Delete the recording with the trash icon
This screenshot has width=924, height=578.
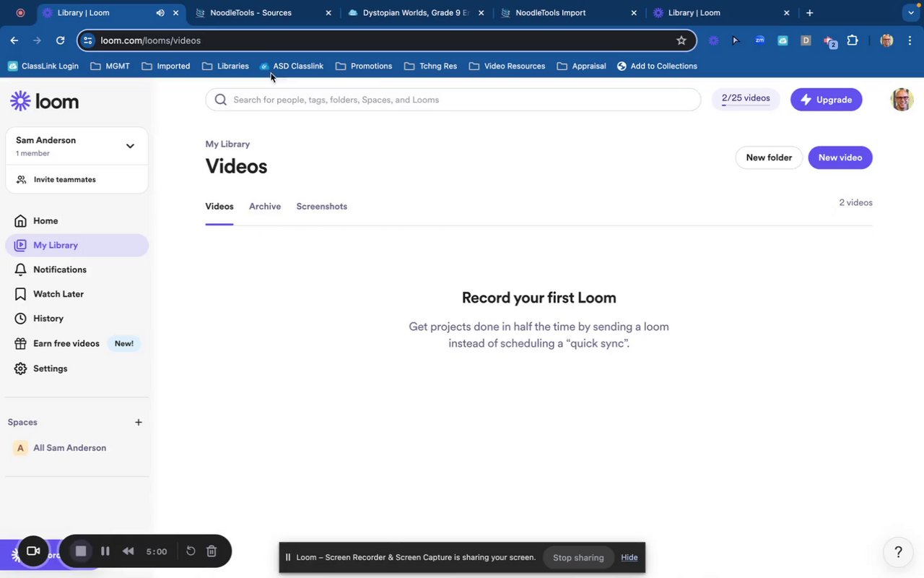click(x=212, y=551)
